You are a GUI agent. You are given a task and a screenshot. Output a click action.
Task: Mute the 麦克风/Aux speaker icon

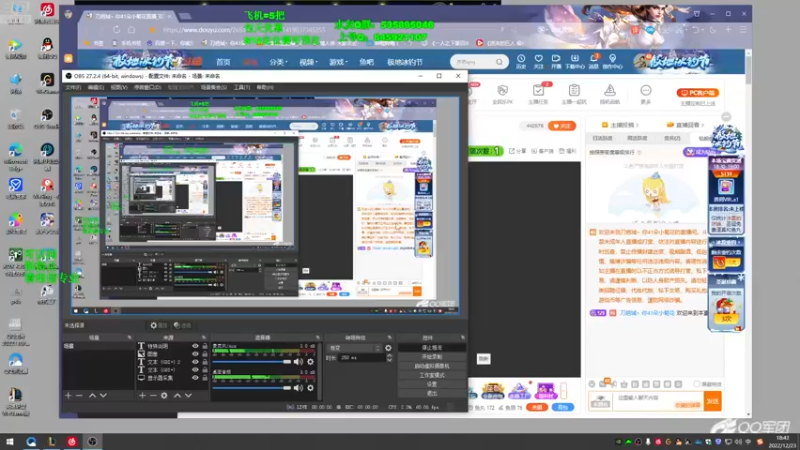coord(298,362)
